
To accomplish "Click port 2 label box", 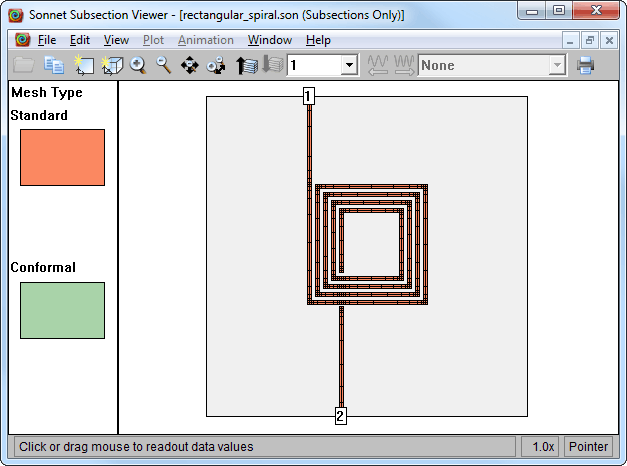I will (x=340, y=416).
